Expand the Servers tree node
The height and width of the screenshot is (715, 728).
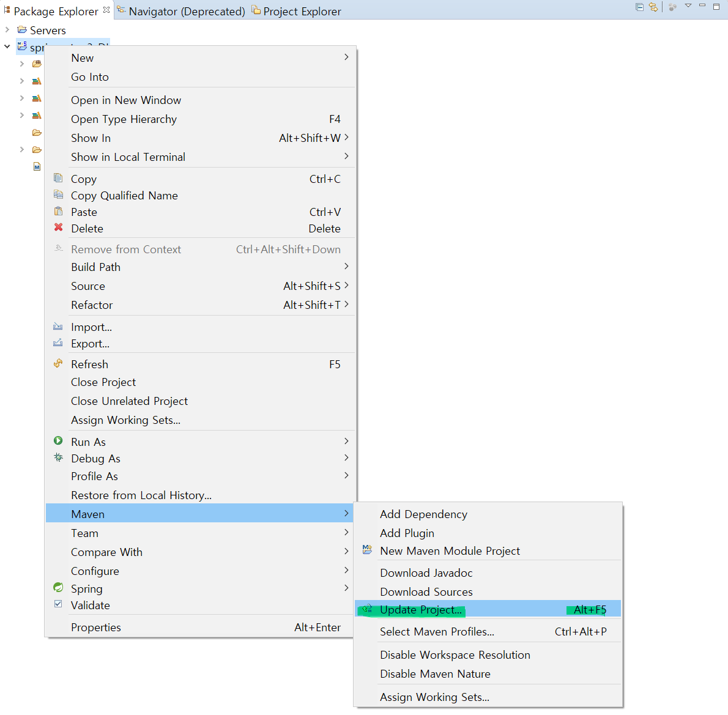point(7,30)
